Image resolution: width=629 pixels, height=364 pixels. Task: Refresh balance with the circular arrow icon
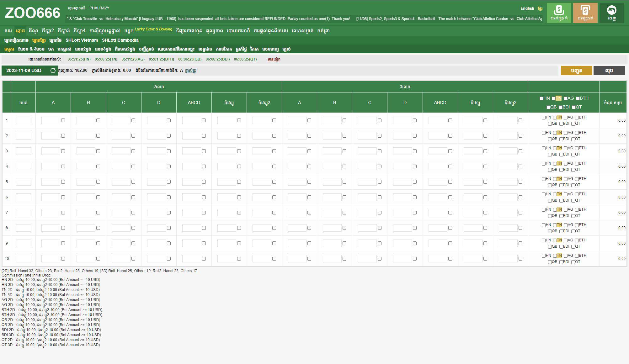click(x=53, y=71)
